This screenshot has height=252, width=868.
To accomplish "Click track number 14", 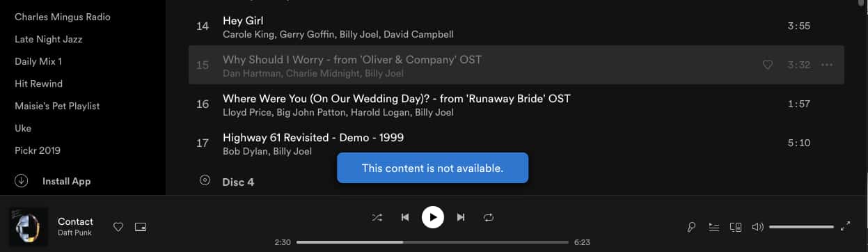I will (x=203, y=26).
